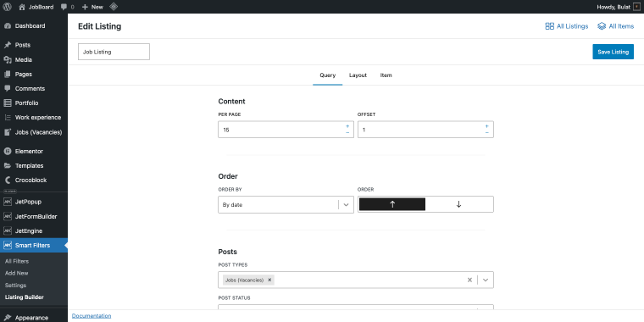This screenshot has width=644, height=322.
Task: Click the JetEngine icon
Action: point(8,230)
